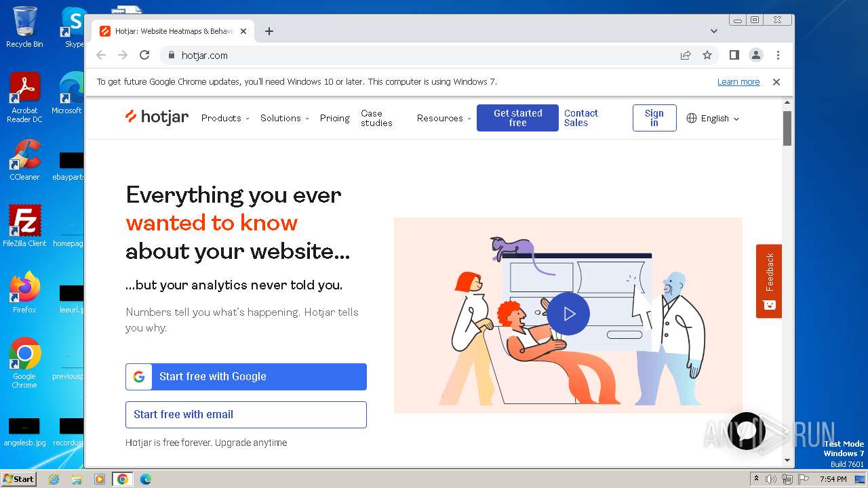The width and height of the screenshot is (868, 488).
Task: Select the Hotjar browser tab
Action: 174,31
